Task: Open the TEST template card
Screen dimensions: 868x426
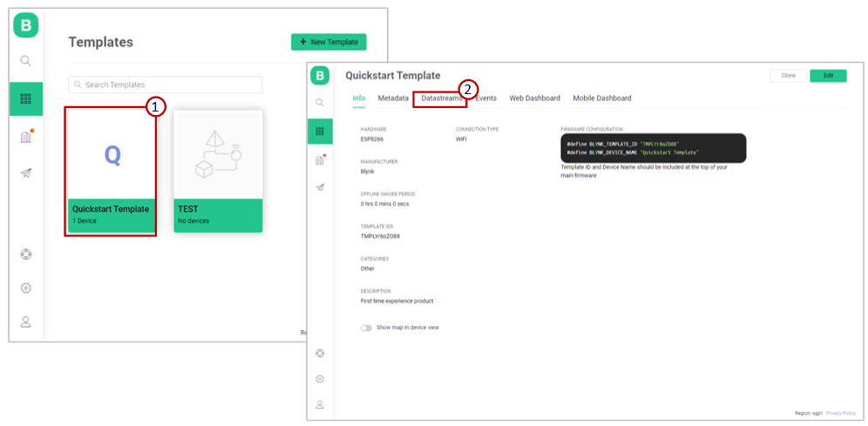Action: (218, 171)
